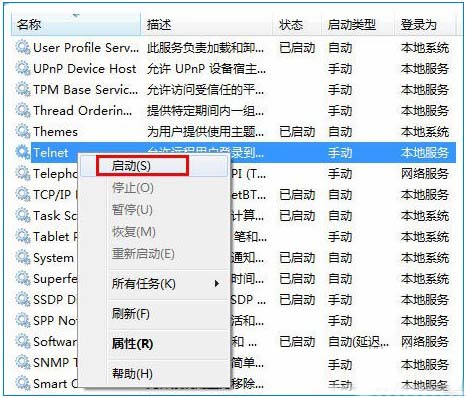
Task: Select the User Profile Serv... row name
Action: pyautogui.click(x=86, y=48)
